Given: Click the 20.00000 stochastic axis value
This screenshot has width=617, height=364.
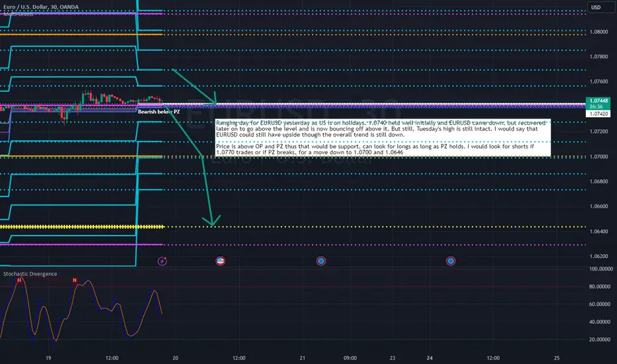Looking at the screenshot, I should (600, 340).
